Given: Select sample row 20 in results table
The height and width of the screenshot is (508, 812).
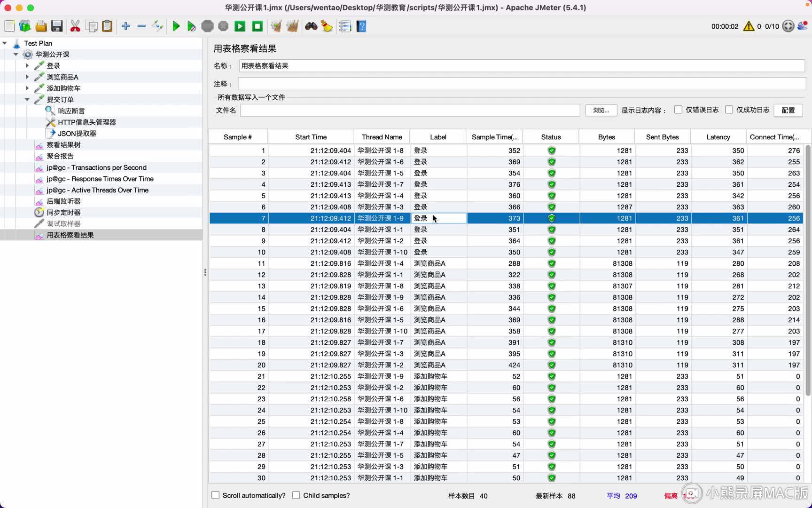Looking at the screenshot, I should [x=507, y=365].
